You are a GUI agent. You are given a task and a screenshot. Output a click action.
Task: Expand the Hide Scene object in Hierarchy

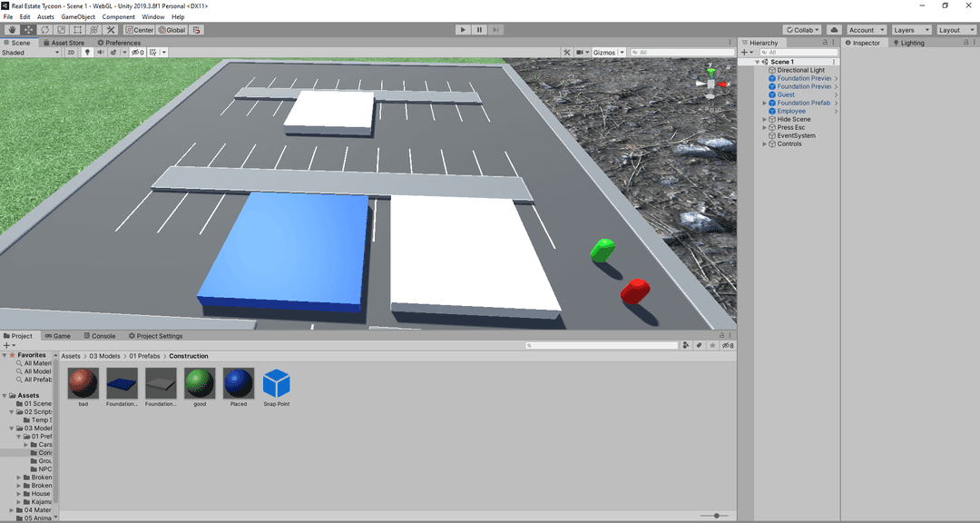[x=765, y=120]
